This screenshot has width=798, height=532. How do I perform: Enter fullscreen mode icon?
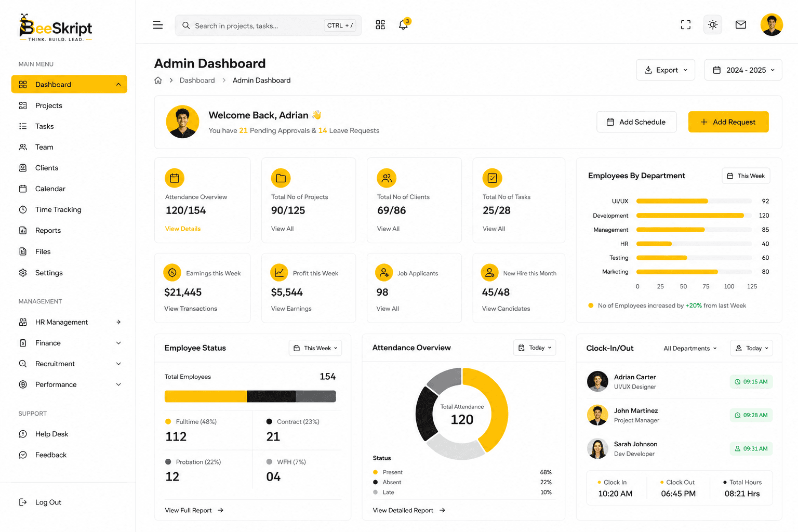click(686, 24)
